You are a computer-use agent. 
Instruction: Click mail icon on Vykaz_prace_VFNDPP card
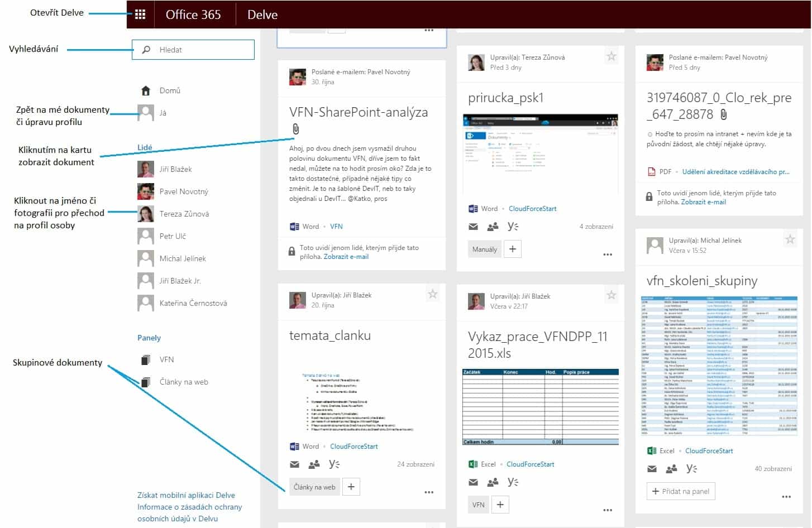tap(474, 482)
